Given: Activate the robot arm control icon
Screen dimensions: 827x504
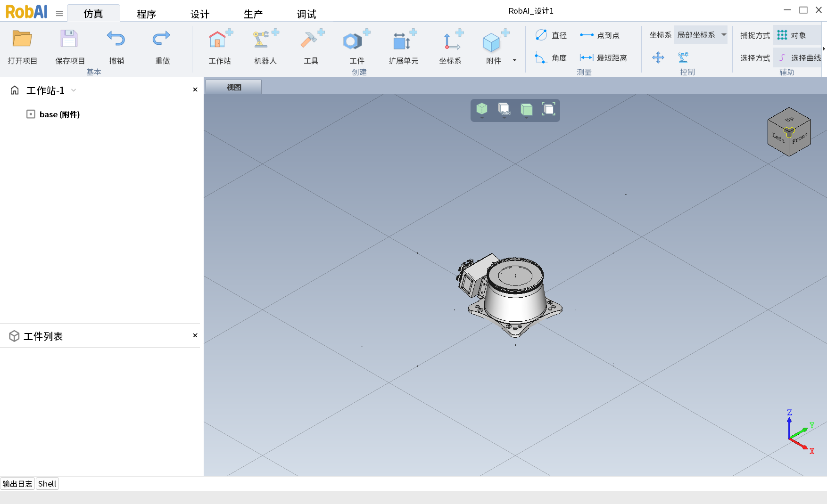Looking at the screenshot, I should pyautogui.click(x=683, y=57).
